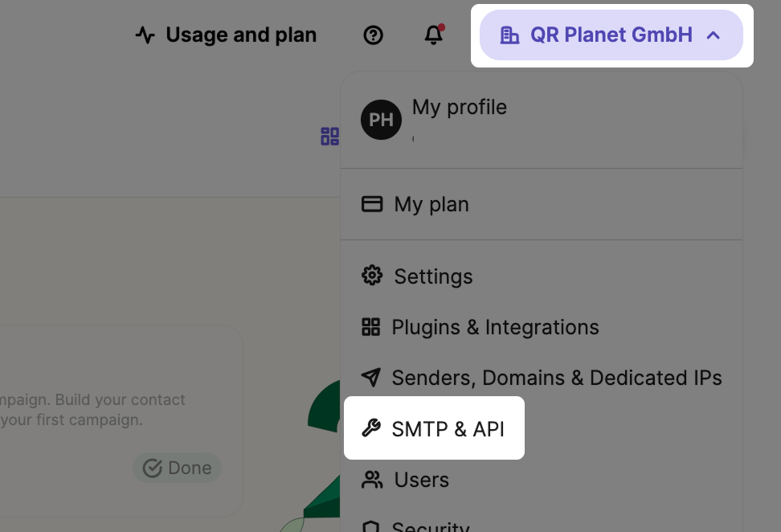The height and width of the screenshot is (532, 781).
Task: Click the wrench icon for SMTP & API
Action: [x=370, y=428]
